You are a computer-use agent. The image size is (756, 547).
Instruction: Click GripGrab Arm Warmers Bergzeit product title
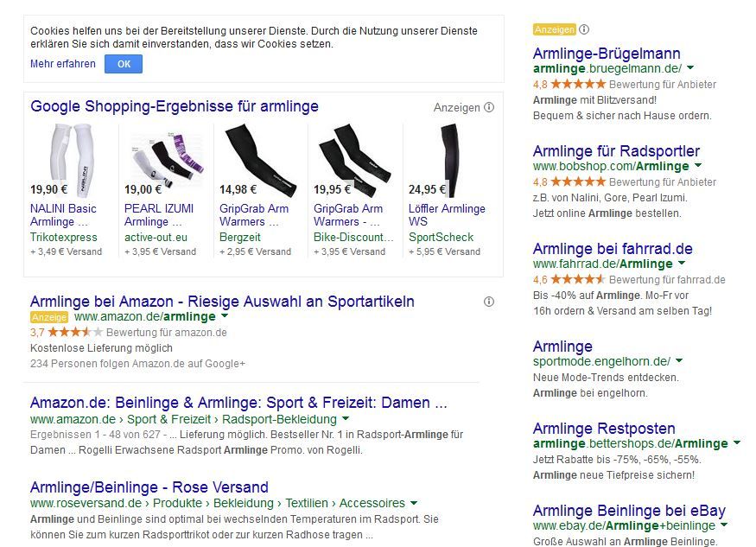[x=254, y=215]
